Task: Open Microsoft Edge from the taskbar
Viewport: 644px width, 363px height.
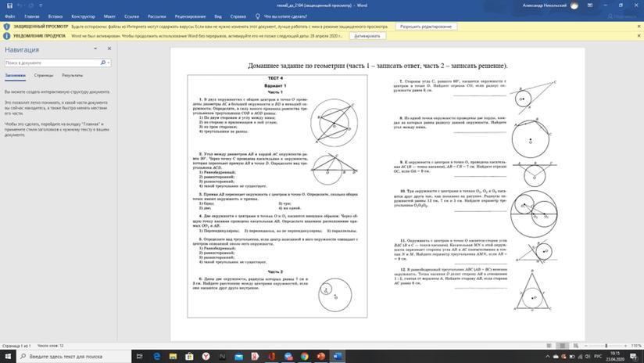Action: pos(156,357)
